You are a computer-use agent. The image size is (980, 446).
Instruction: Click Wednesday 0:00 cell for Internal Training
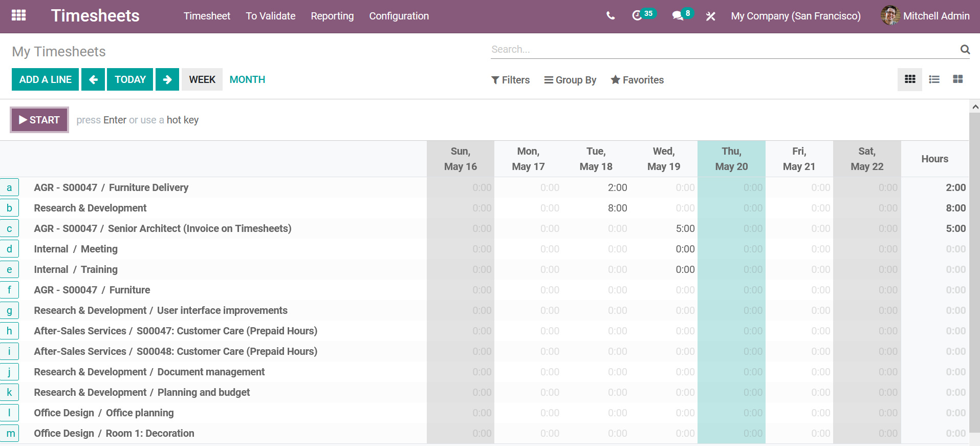click(x=664, y=269)
